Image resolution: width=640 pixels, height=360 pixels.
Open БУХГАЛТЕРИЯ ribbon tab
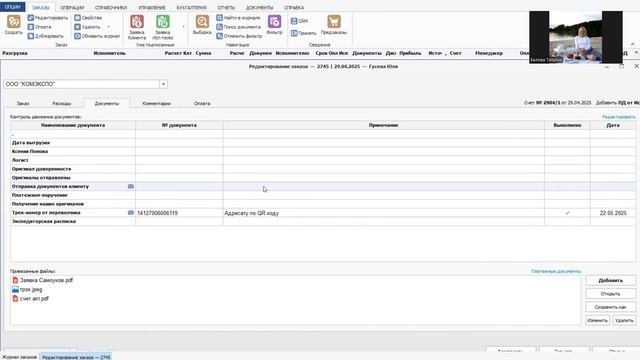[191, 8]
